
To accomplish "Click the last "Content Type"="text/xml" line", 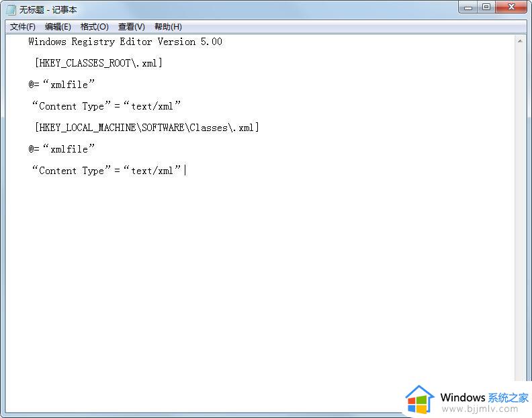I will pyautogui.click(x=106, y=170).
